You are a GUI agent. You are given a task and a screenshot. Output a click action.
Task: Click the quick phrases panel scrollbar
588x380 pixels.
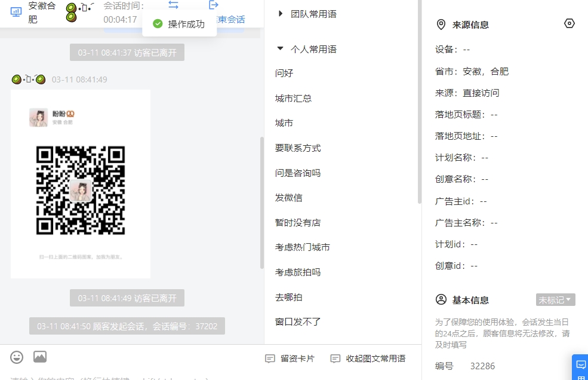point(419,102)
